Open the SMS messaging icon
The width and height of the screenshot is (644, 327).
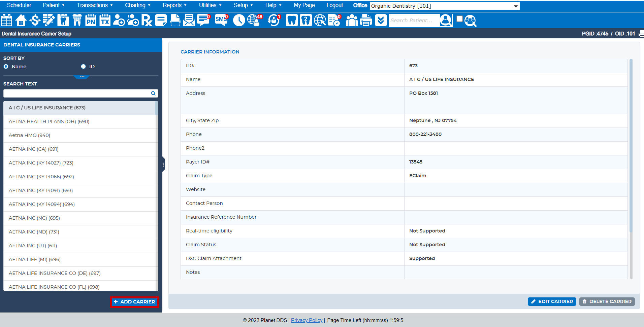coord(222,21)
